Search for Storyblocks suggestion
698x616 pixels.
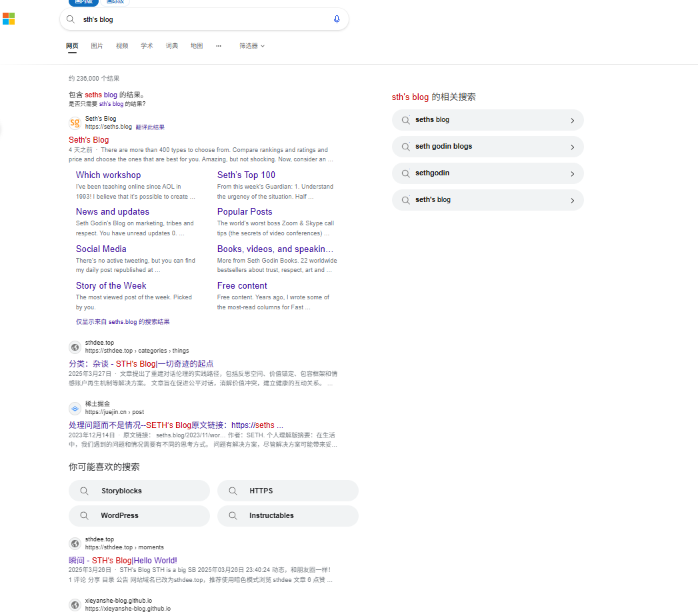click(139, 491)
